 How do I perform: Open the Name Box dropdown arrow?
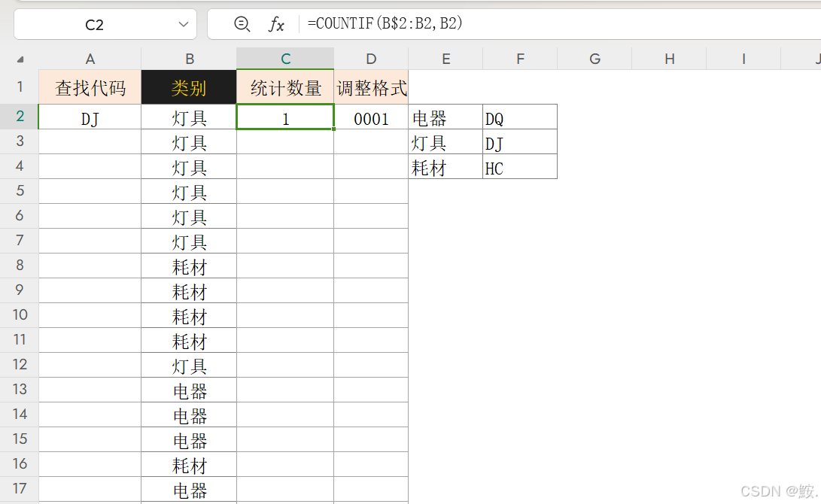pos(184,24)
